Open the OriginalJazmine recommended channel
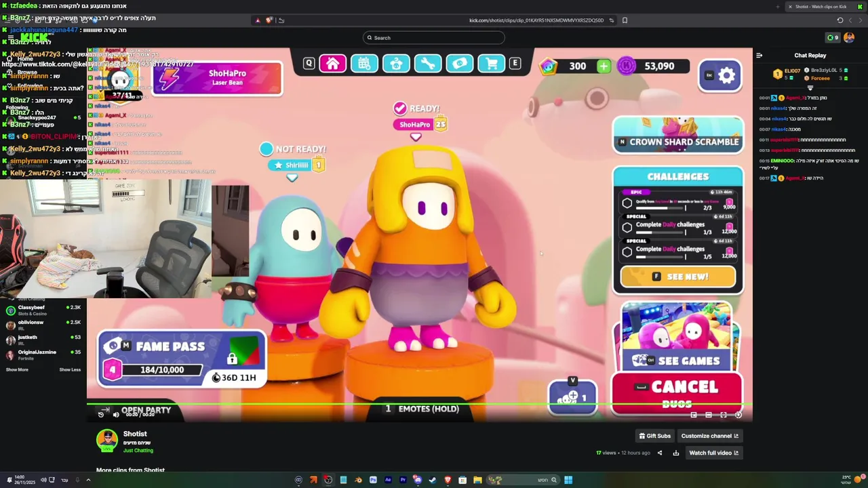868x488 pixels. pyautogui.click(x=43, y=354)
